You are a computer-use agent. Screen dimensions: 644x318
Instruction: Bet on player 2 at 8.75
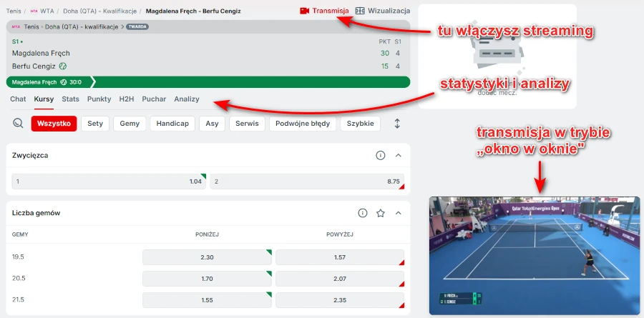pos(307,182)
